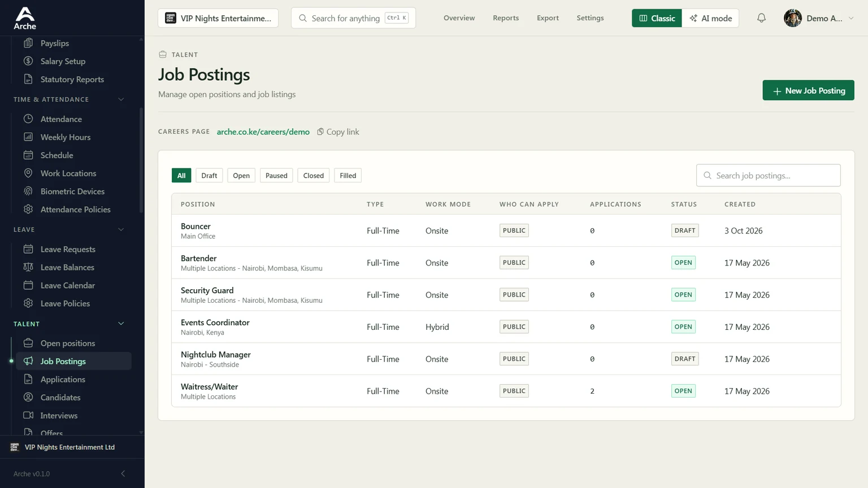Open Leave Calendar icon
This screenshot has width=868, height=488.
coord(28,285)
